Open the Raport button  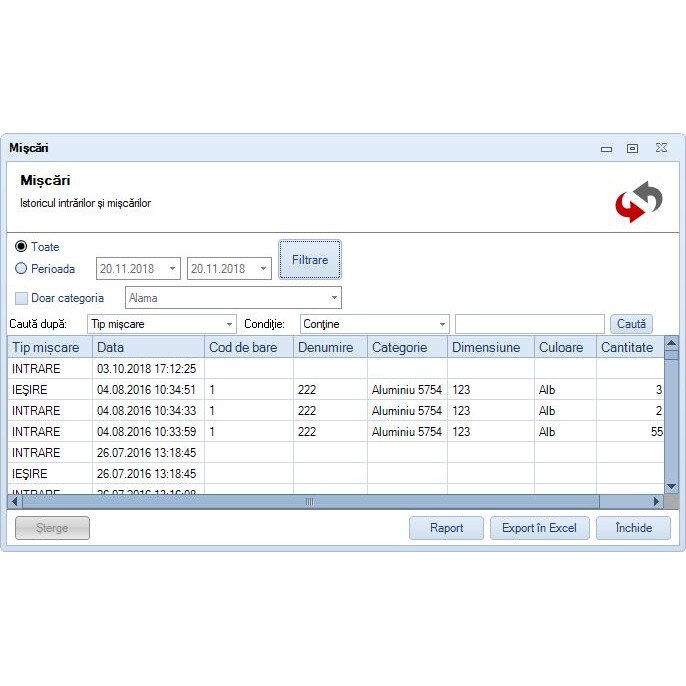click(x=446, y=528)
